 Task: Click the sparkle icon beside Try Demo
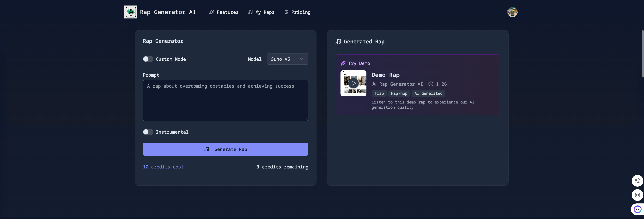tap(343, 63)
